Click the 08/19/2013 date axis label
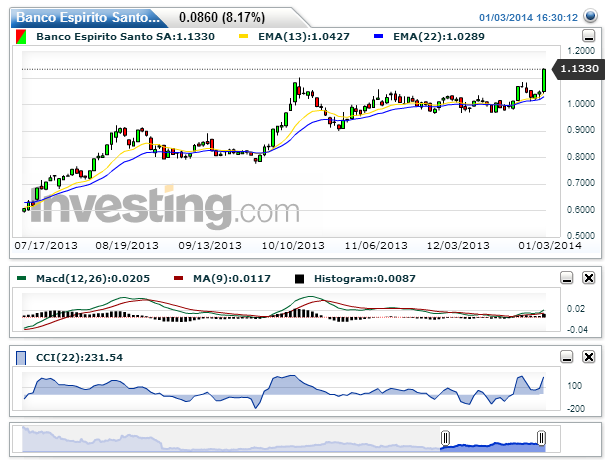 127,246
